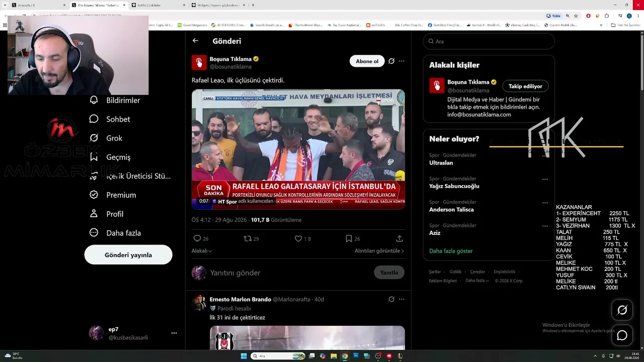This screenshot has height=362, width=644.
Task: Open more options for Aziz trend
Action: tap(545, 226)
